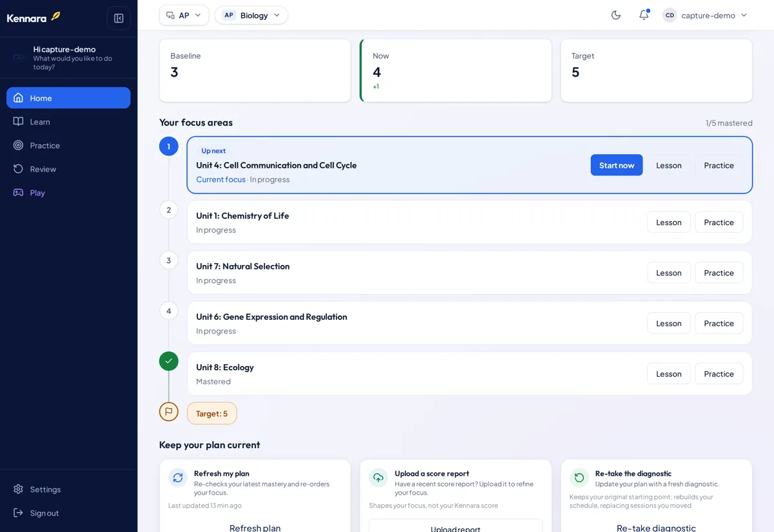Click the Refresh my plan icon

[x=178, y=477]
